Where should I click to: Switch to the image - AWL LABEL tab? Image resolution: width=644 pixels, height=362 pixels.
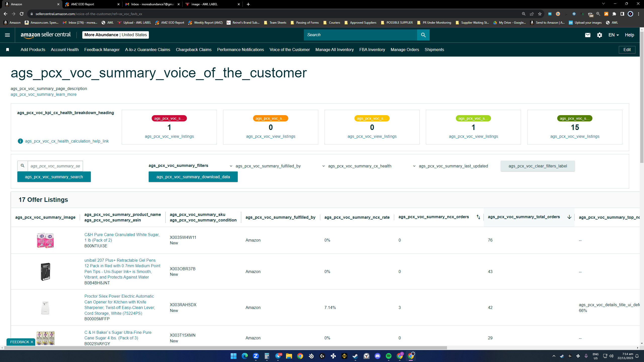point(213,4)
